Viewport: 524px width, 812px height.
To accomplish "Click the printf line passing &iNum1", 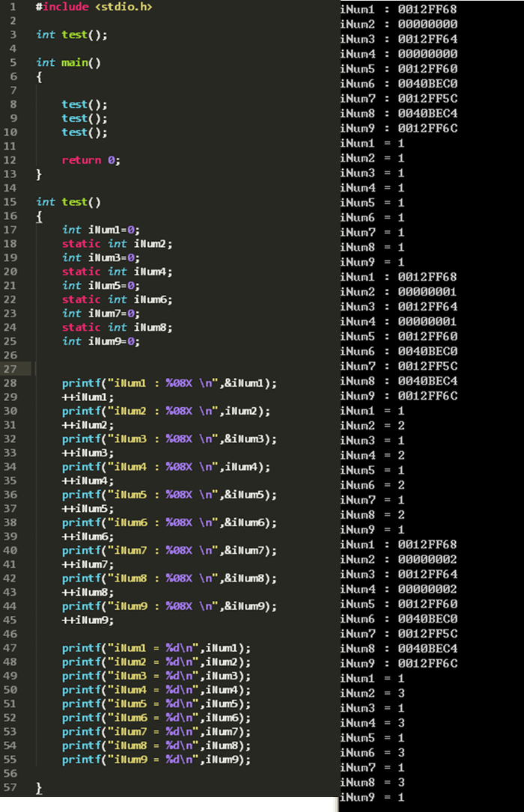I will pos(169,384).
